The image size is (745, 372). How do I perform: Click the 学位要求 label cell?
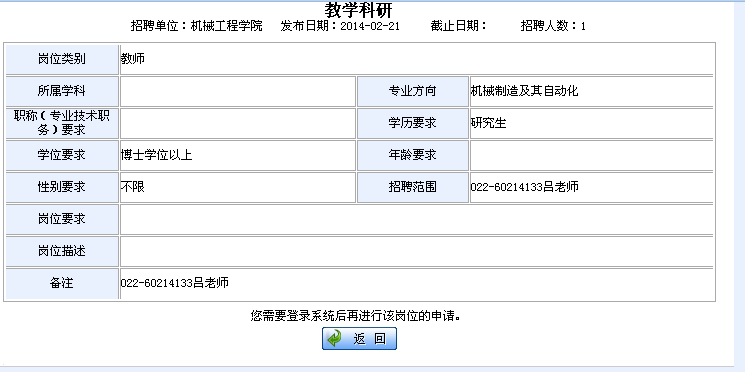click(x=62, y=155)
